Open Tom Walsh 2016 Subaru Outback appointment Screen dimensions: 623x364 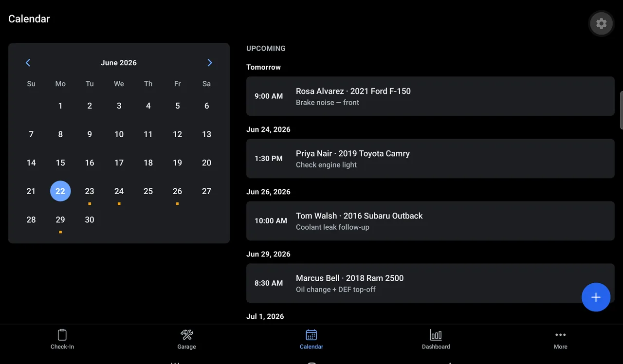tap(430, 221)
